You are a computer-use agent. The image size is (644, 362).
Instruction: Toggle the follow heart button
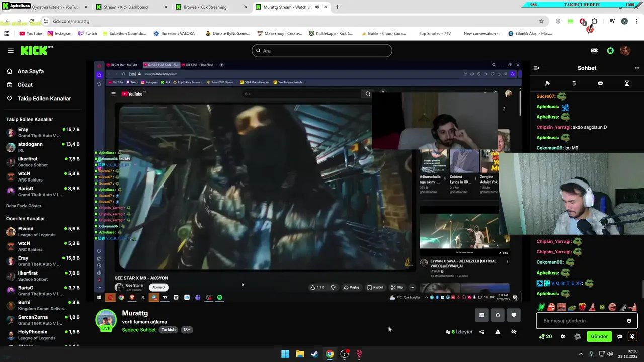pyautogui.click(x=514, y=315)
